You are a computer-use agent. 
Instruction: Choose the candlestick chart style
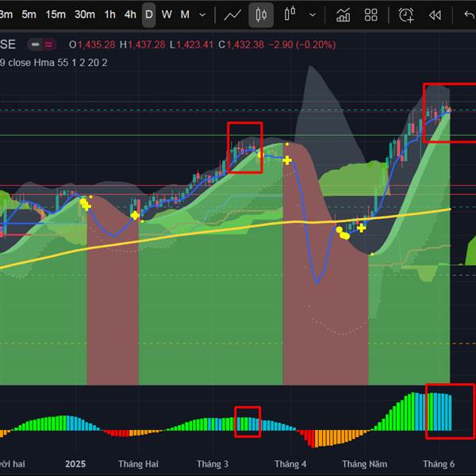tap(261, 15)
